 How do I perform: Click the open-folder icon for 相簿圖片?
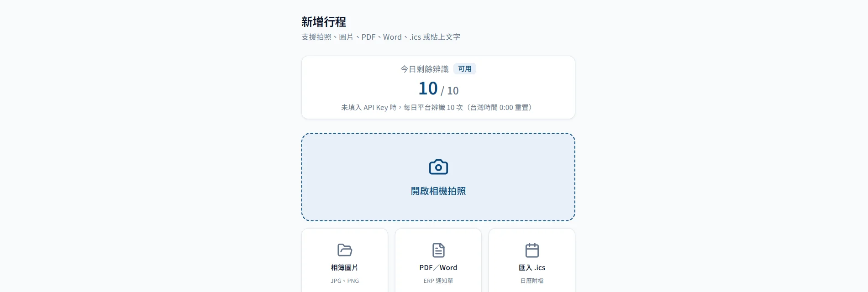(345, 250)
